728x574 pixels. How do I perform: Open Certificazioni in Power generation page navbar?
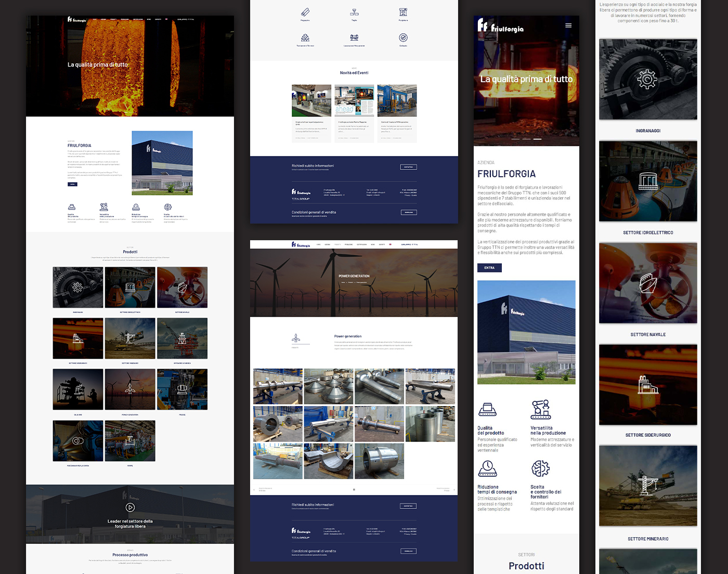tap(361, 244)
